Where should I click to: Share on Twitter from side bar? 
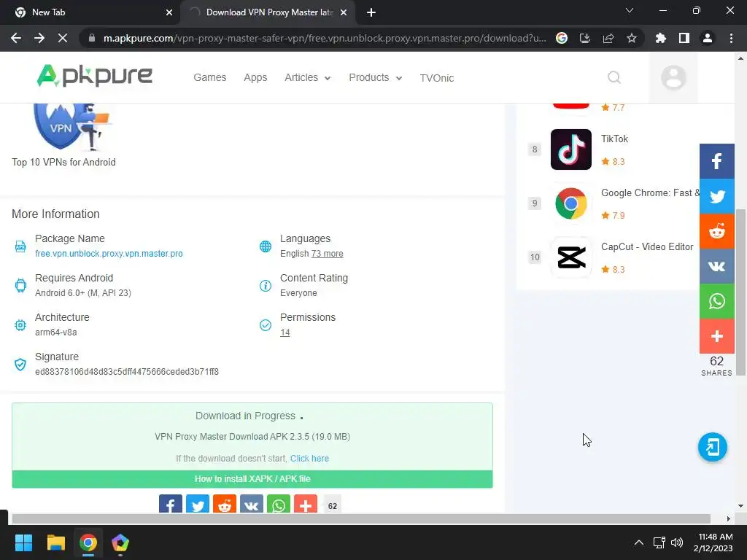716,196
